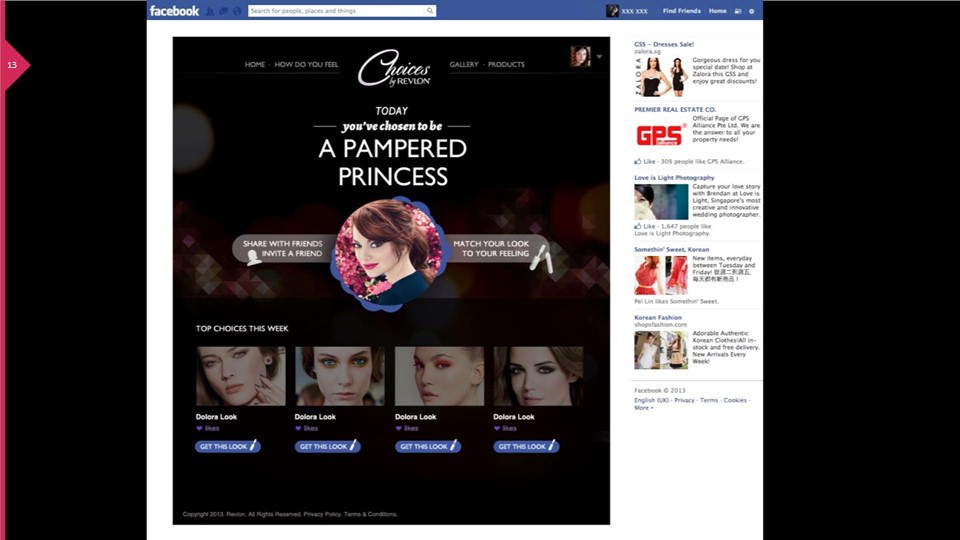Expand the More footer dropdown

click(643, 408)
